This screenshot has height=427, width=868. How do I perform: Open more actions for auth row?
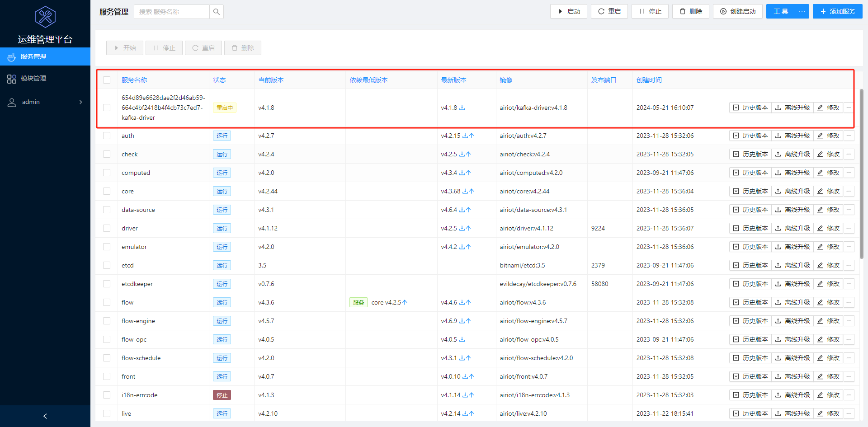point(849,136)
